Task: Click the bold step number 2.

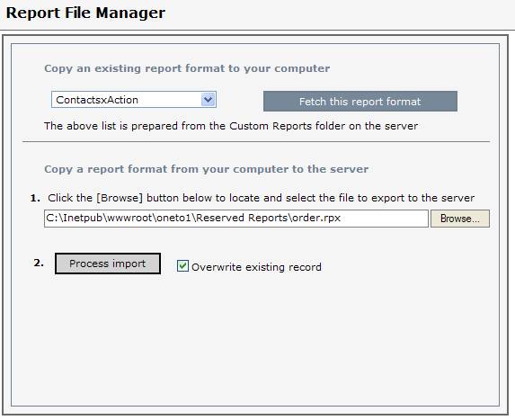Action: pos(39,263)
